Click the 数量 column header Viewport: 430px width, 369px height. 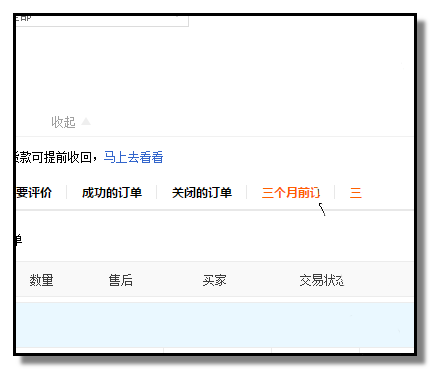coord(41,280)
